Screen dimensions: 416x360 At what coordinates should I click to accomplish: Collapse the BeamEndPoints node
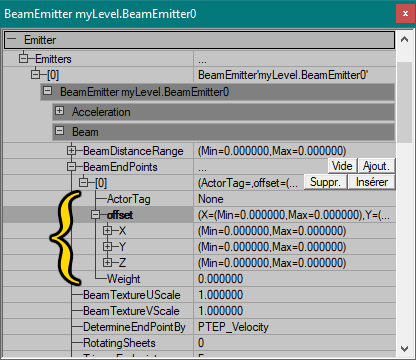point(71,167)
